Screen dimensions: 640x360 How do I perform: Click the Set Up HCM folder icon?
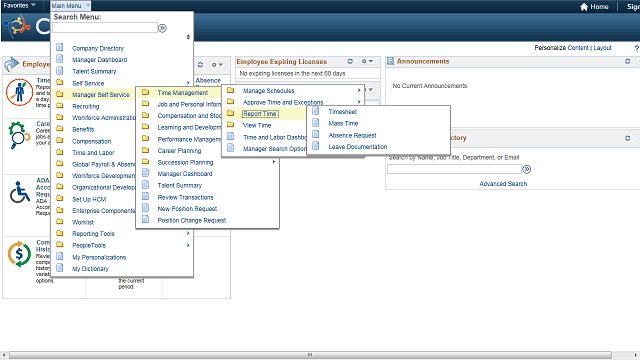60,199
